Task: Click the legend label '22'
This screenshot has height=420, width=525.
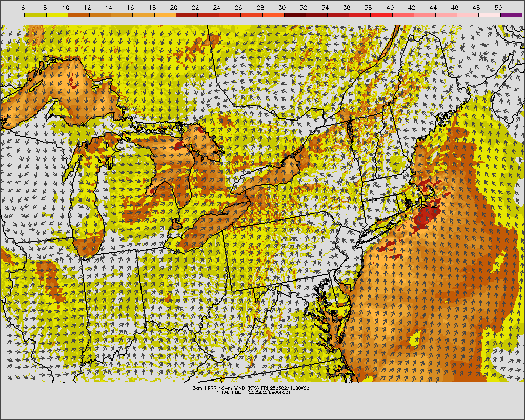Action: [x=195, y=7]
